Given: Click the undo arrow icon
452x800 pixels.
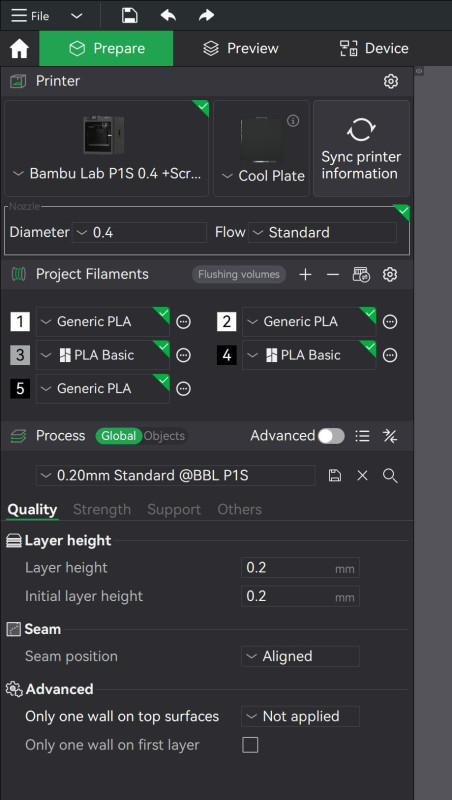Looking at the screenshot, I should [168, 15].
